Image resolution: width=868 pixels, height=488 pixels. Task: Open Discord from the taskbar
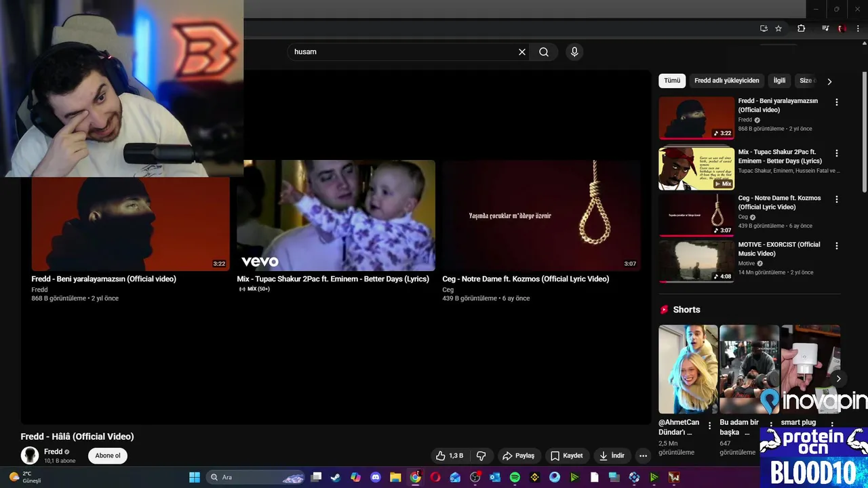(376, 477)
